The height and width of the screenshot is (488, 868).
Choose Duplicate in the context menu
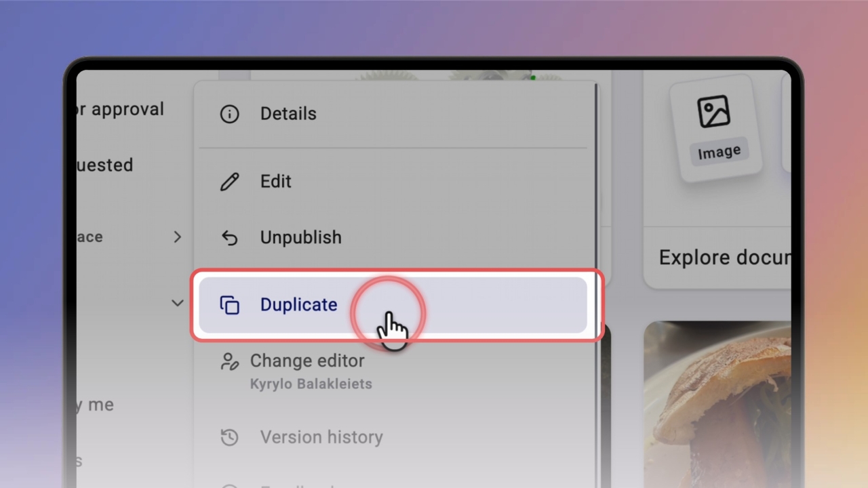pos(393,305)
